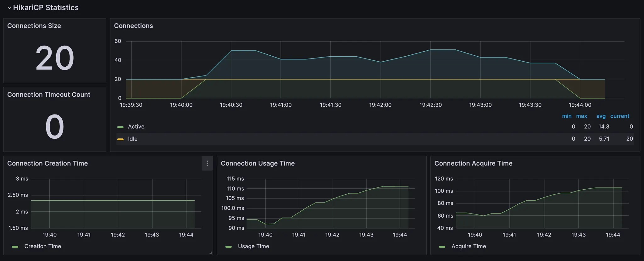This screenshot has height=261, width=644.
Task: Collapse the HikariCP Statistics row chevron
Action: point(9,8)
